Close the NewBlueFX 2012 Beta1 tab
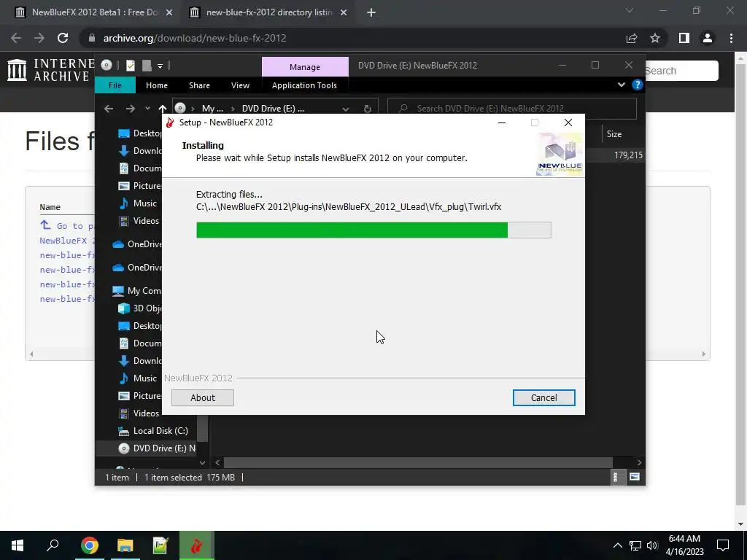Viewport: 747px width, 560px height. [169, 13]
